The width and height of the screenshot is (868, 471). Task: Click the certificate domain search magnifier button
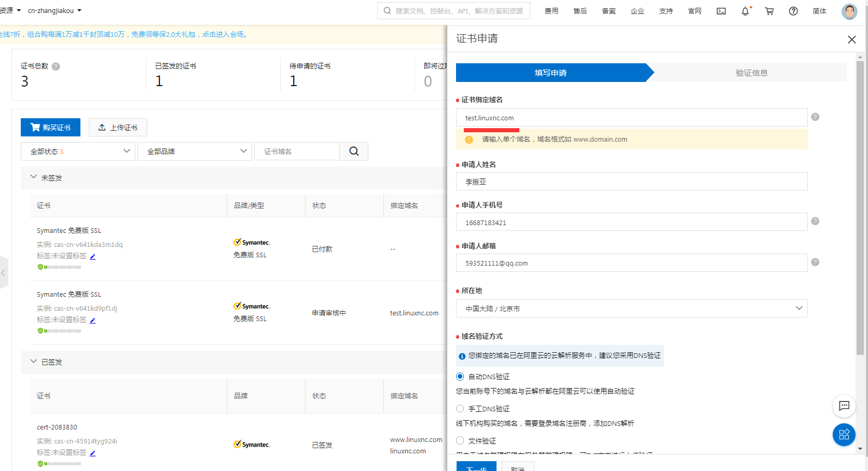tap(354, 151)
